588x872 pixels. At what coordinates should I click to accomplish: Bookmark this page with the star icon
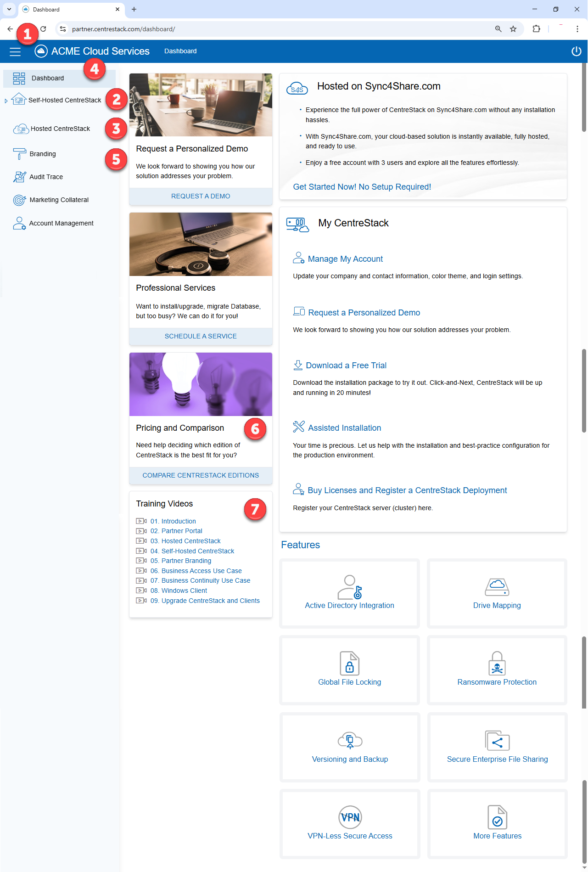[513, 29]
